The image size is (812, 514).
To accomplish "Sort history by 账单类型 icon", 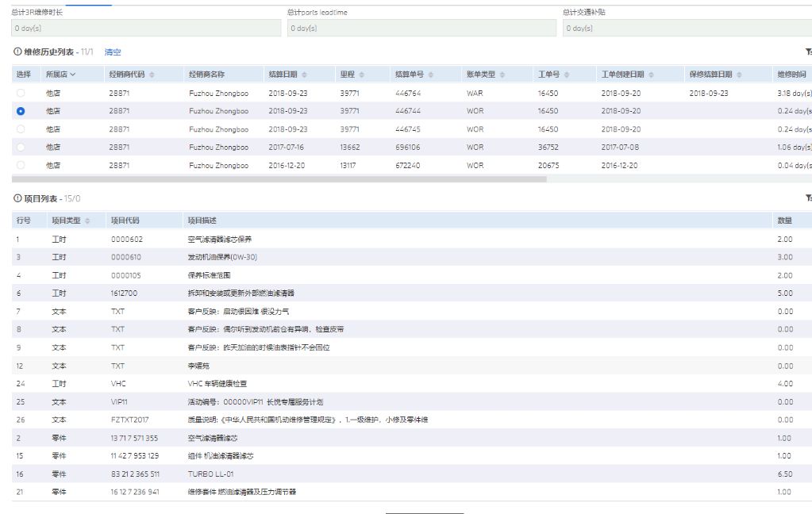I will pos(502,75).
